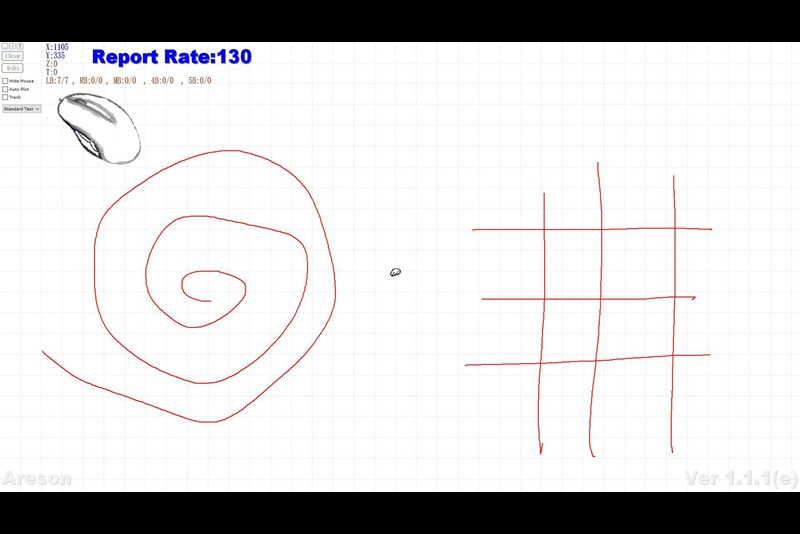Click the T:0 readout
Image resolution: width=800 pixels, height=534 pixels.
pos(52,72)
